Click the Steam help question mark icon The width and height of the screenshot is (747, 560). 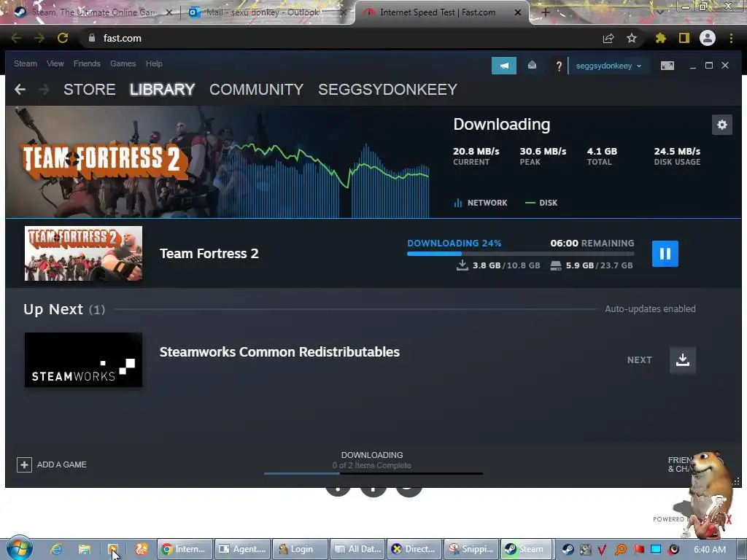(x=559, y=66)
